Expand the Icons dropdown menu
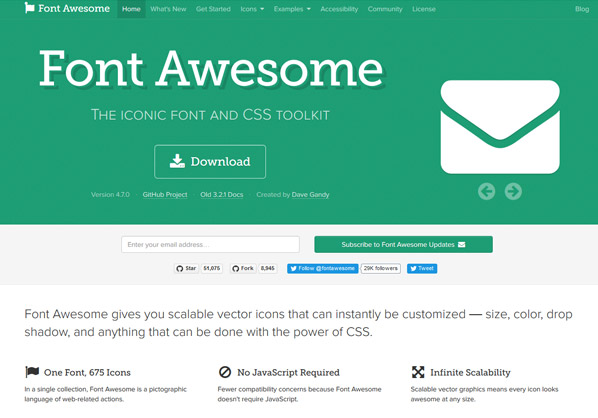 (x=252, y=9)
